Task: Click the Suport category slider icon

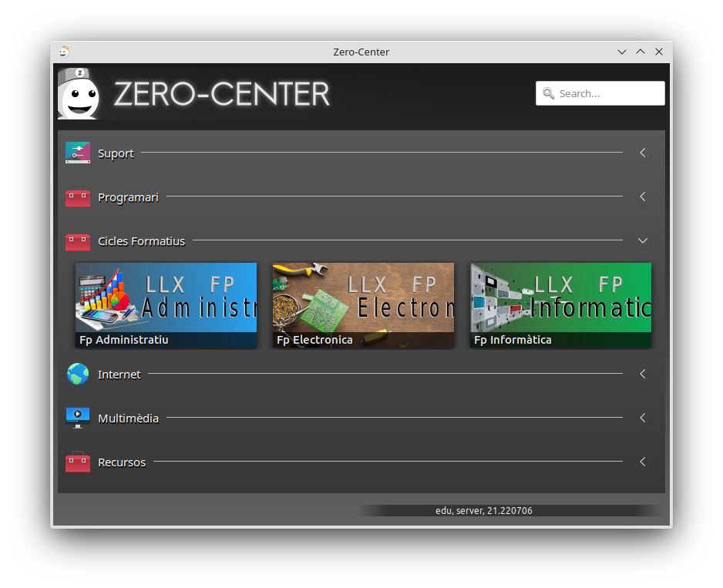Action: pos(78,153)
